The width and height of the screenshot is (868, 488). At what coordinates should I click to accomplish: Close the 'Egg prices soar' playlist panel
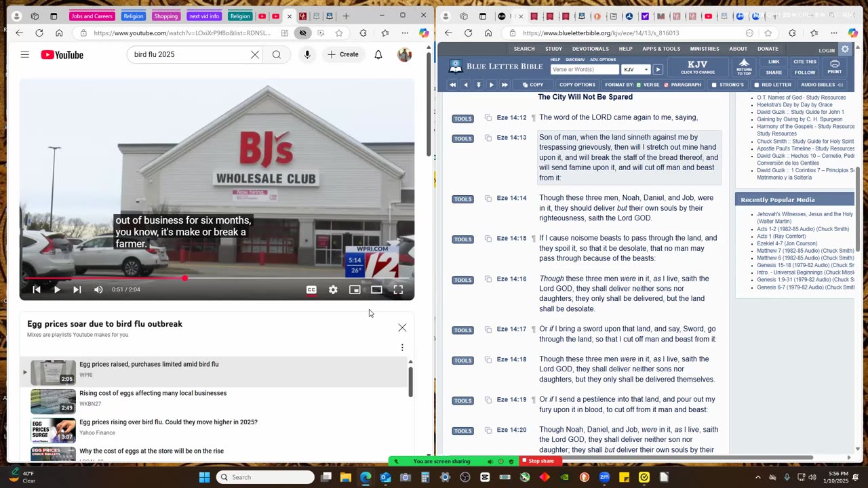click(x=402, y=327)
